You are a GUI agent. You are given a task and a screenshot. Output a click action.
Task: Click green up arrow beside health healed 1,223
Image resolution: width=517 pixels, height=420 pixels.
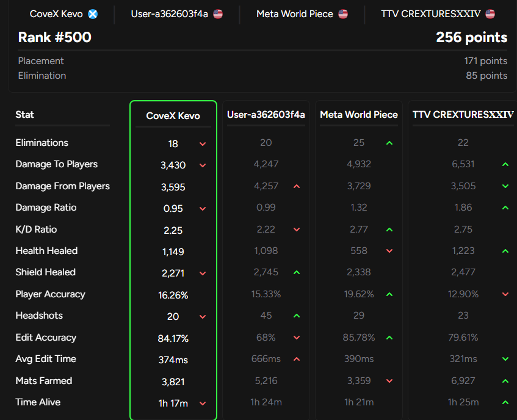505,251
